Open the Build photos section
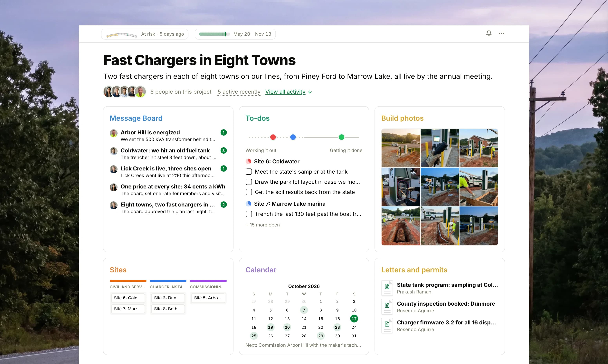This screenshot has width=608, height=364. 402,118
